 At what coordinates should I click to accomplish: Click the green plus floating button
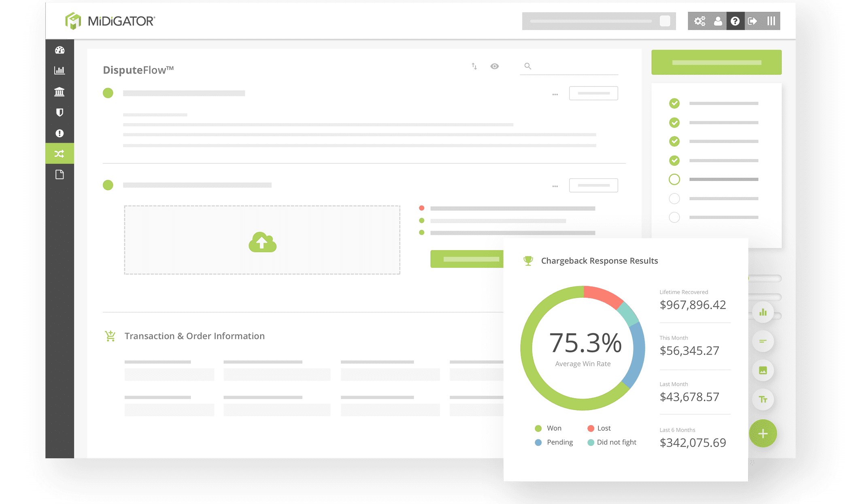763,434
